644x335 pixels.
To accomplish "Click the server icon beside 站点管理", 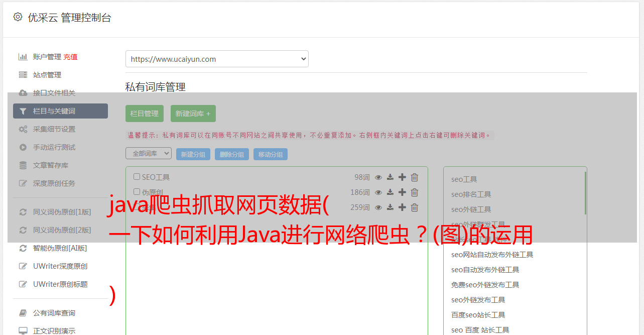I will (x=23, y=75).
